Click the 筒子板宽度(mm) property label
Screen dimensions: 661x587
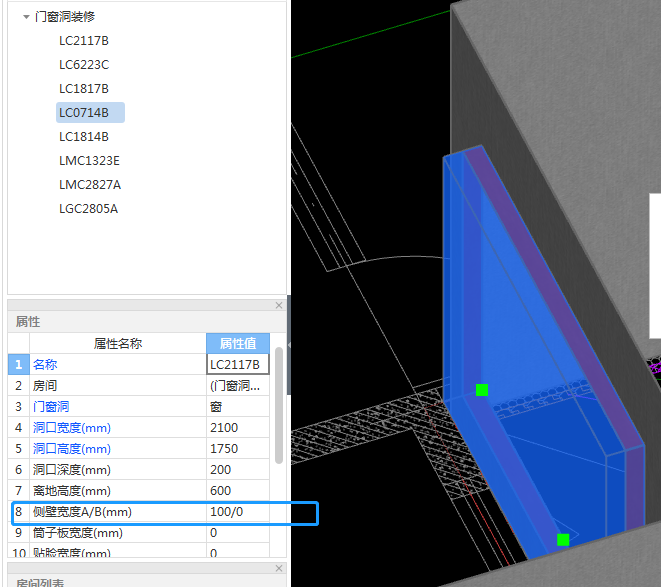tap(78, 533)
